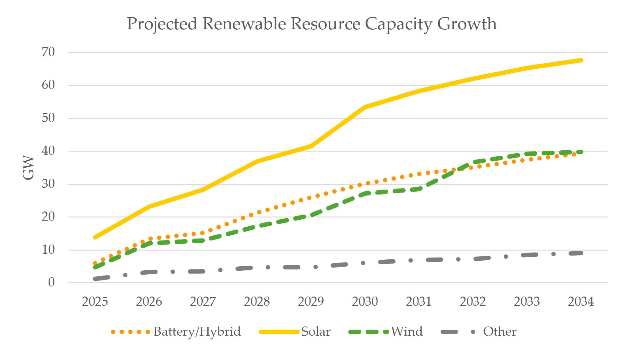Viewport: 624px width, 364px height.
Task: Click the Other legend label
Action: click(x=500, y=332)
